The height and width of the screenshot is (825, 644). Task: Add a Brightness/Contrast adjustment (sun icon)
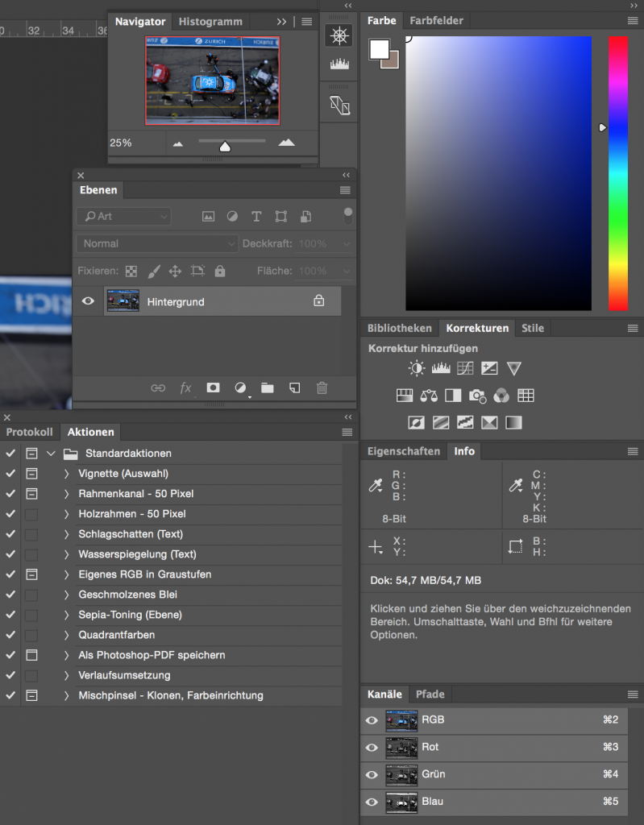click(416, 368)
